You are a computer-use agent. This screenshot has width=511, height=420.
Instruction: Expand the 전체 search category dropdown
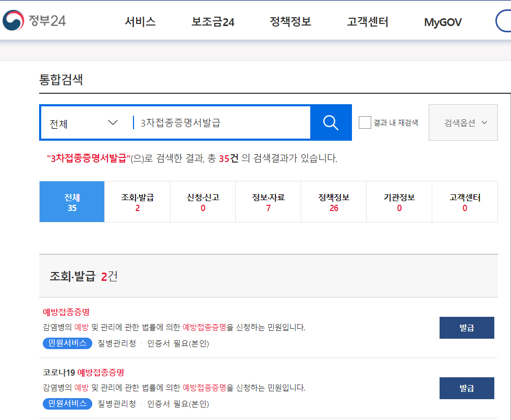84,123
